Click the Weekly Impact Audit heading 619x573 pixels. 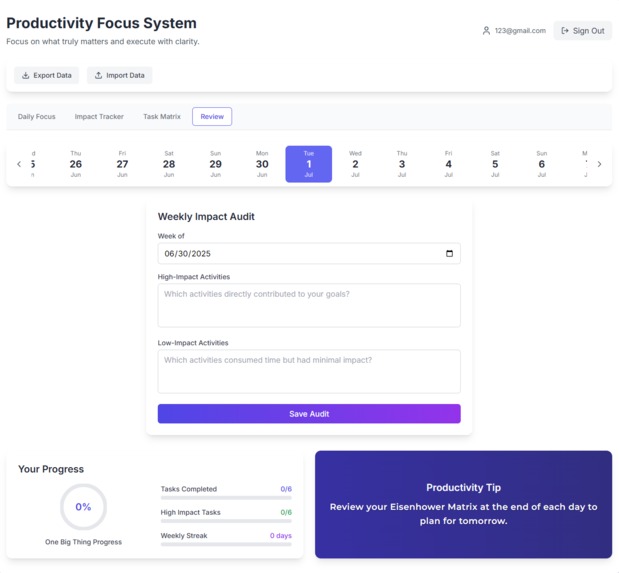206,216
